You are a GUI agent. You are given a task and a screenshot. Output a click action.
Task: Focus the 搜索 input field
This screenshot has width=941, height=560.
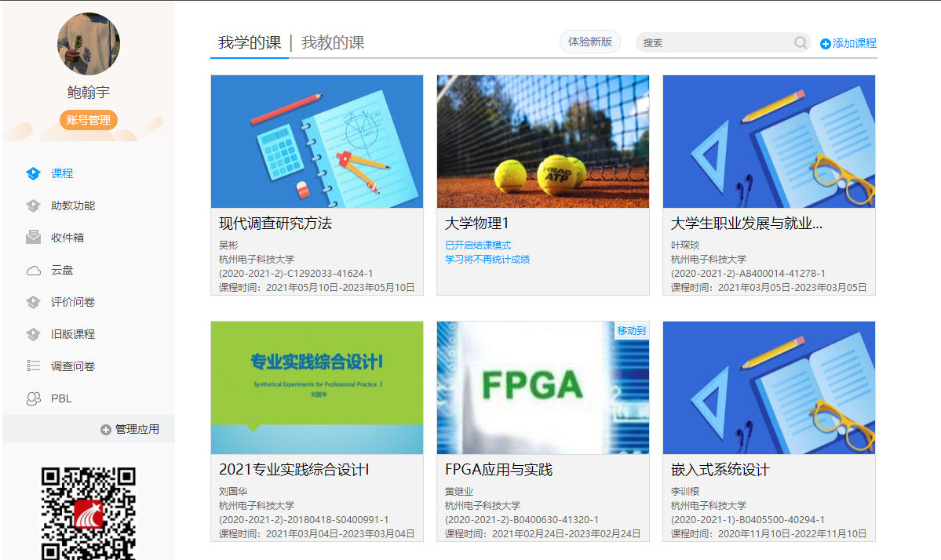click(x=714, y=42)
